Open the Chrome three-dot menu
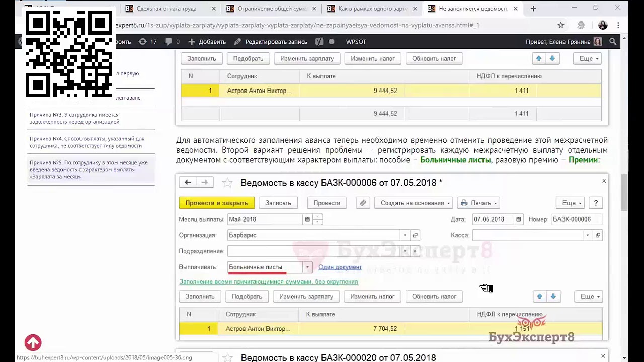Viewport: 644px width, 362px height. 618,25
